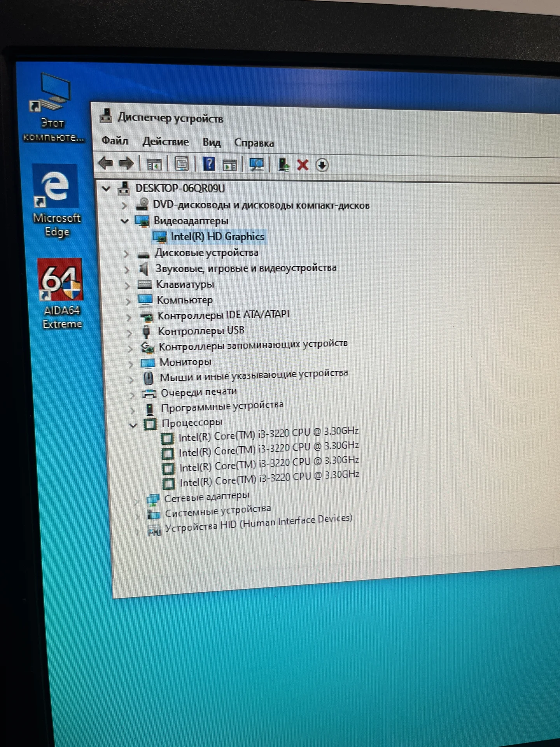
Task: Select the Очереди печати label
Action: point(199,392)
